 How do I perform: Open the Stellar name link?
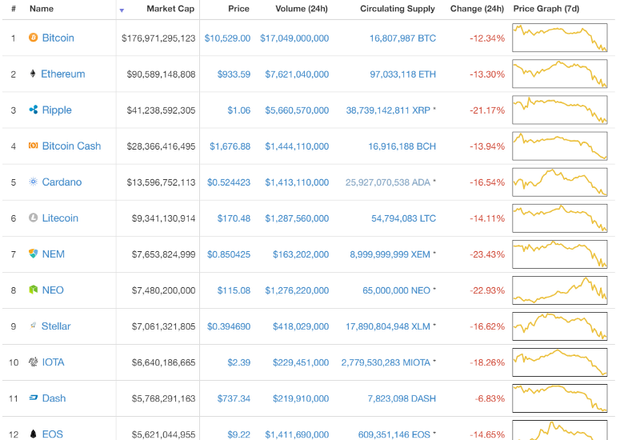pyautogui.click(x=56, y=326)
